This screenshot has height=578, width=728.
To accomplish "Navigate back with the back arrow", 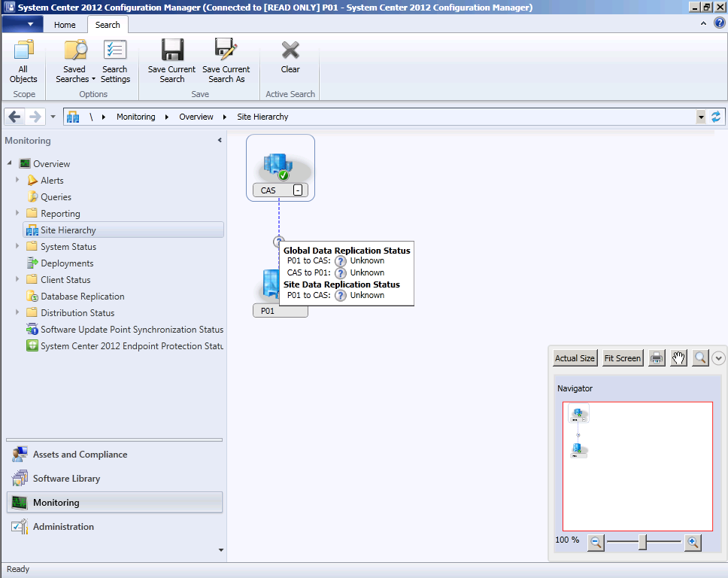I will coord(15,117).
